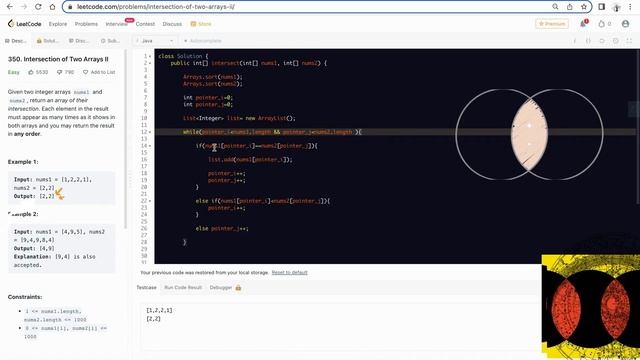The height and width of the screenshot is (360, 640).
Task: Click the LeetCode logo
Action: (24, 24)
